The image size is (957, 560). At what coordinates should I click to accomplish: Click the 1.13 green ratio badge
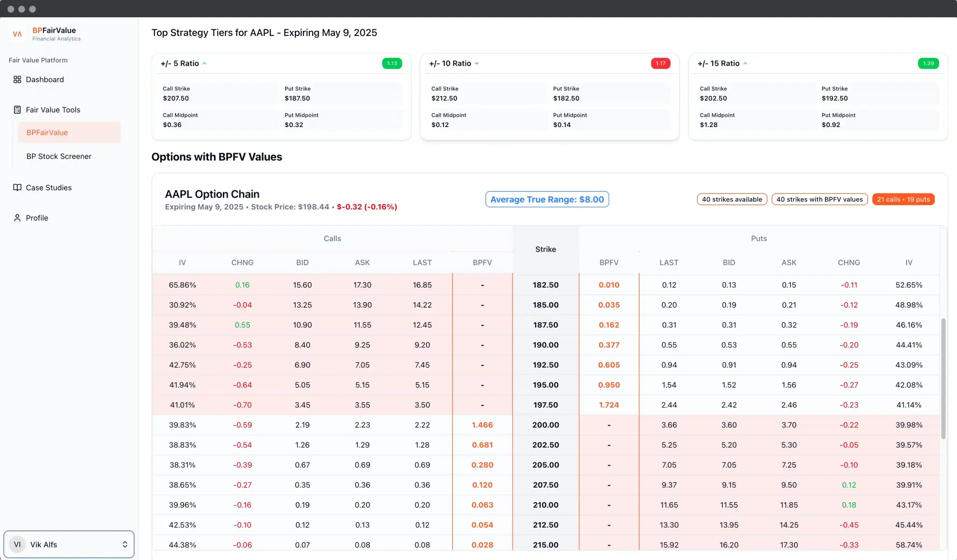click(392, 64)
